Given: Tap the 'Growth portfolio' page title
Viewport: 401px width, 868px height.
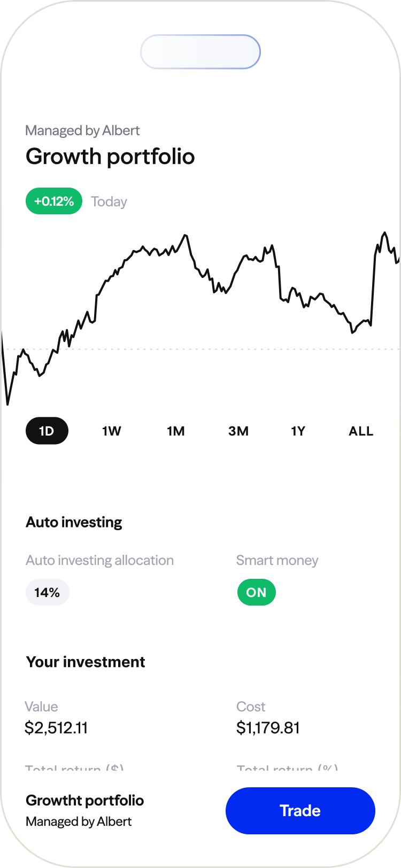Looking at the screenshot, I should (x=110, y=157).
